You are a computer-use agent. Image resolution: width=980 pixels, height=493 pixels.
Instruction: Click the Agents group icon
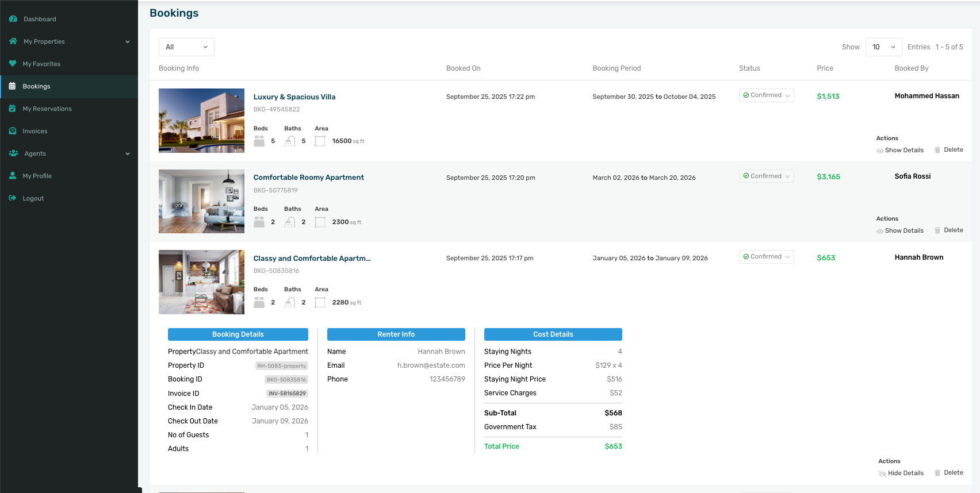click(x=13, y=153)
